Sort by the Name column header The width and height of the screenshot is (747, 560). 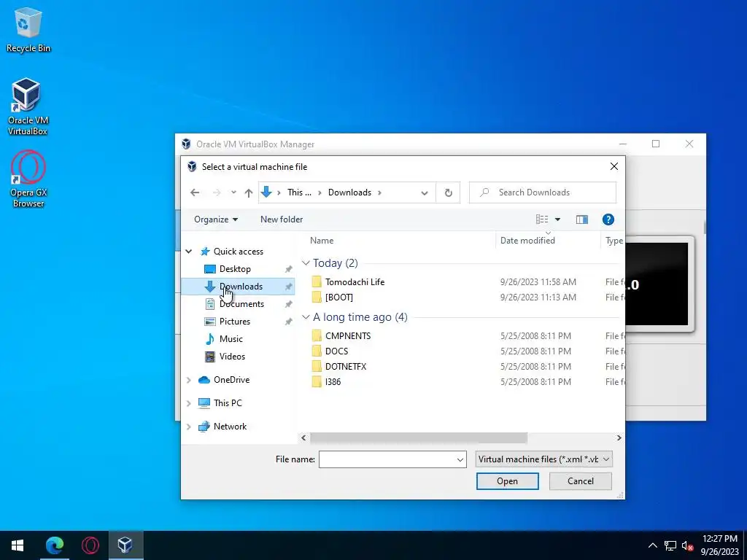(322, 241)
